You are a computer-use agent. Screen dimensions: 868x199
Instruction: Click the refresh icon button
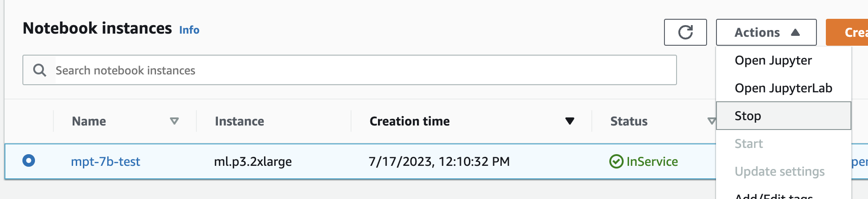coord(685,32)
